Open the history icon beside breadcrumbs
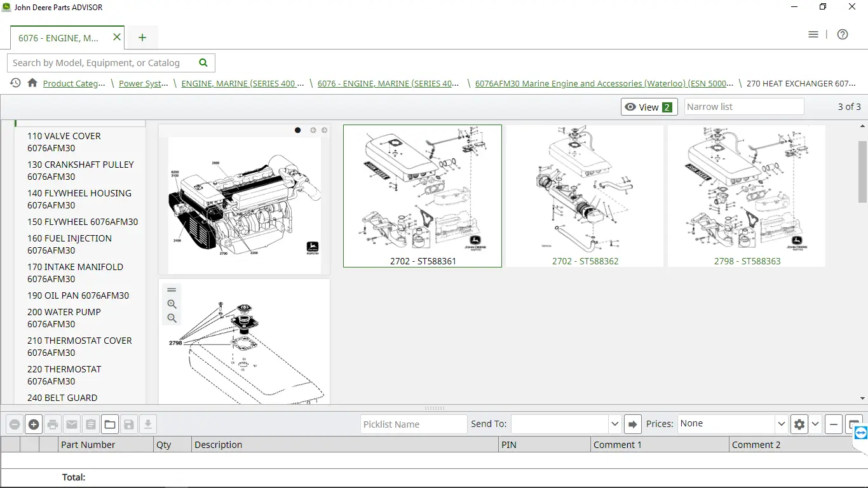 (14, 83)
